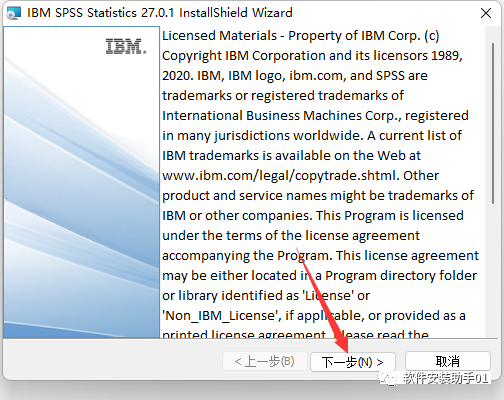Click the IBM logo in banner
Image resolution: width=504 pixels, height=400 pixels.
(x=126, y=46)
